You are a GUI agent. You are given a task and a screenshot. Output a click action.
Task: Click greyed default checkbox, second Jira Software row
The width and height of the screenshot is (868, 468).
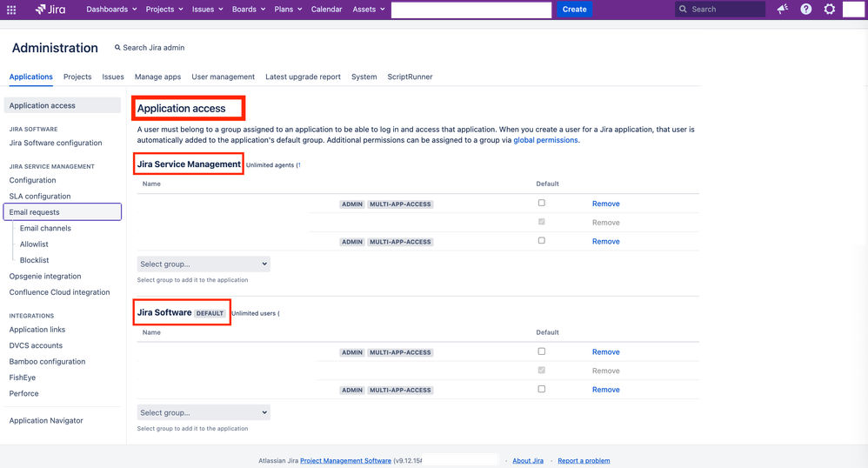tap(541, 370)
